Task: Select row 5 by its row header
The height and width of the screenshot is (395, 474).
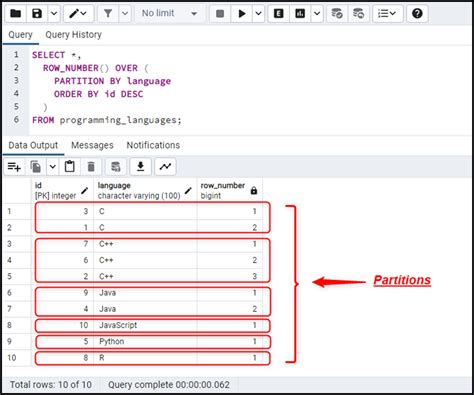Action: pyautogui.click(x=17, y=276)
